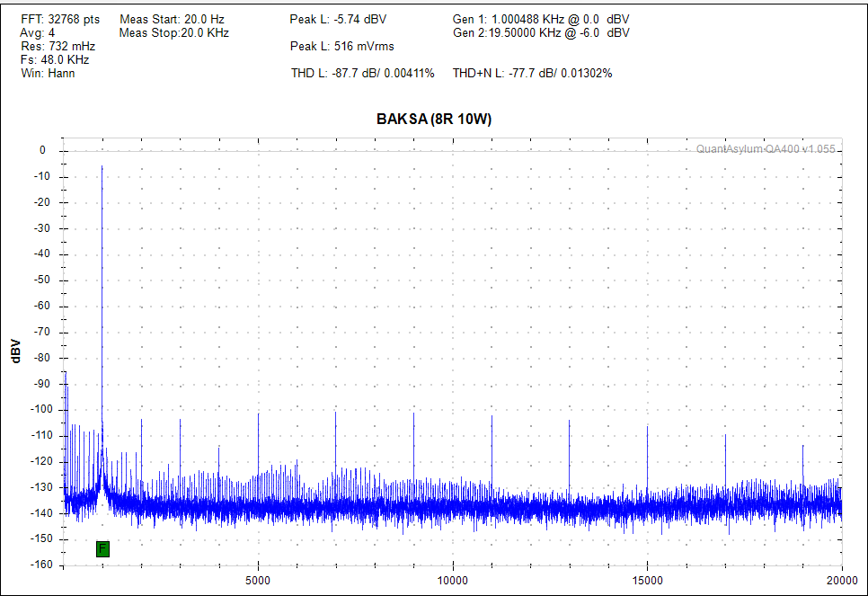Click the 'THD L: -87.7 dB/ 0.00411%' value
The image size is (868, 596).
[x=363, y=73]
